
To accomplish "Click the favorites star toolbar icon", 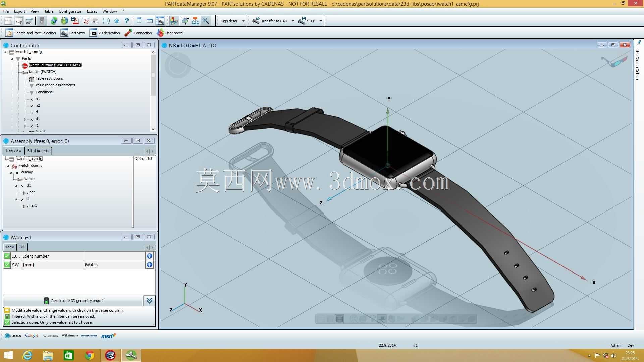I will coord(116,21).
